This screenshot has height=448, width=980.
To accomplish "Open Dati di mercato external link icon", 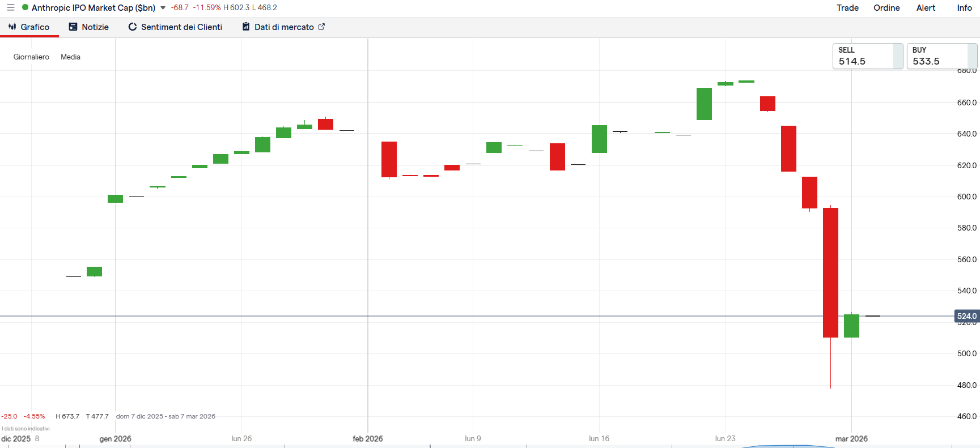I will (321, 27).
